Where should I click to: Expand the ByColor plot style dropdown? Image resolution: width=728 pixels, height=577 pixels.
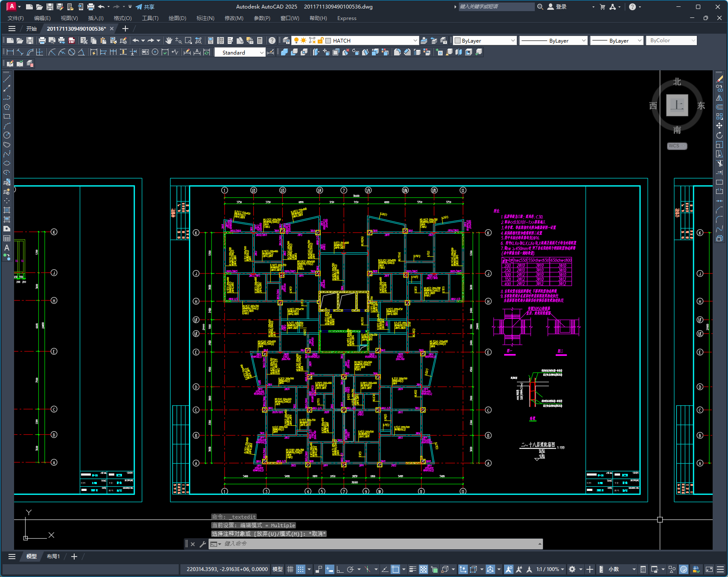pos(693,40)
